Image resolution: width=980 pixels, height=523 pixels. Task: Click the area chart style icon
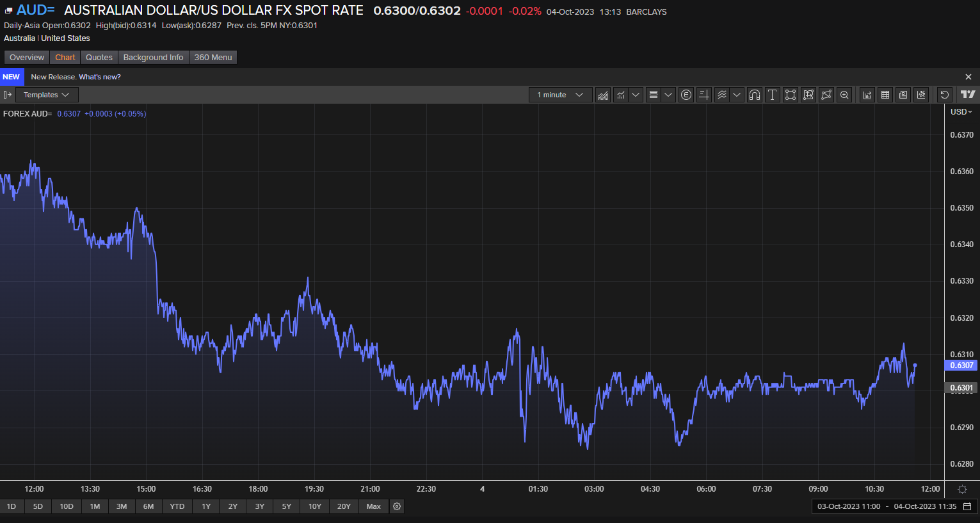tap(602, 95)
